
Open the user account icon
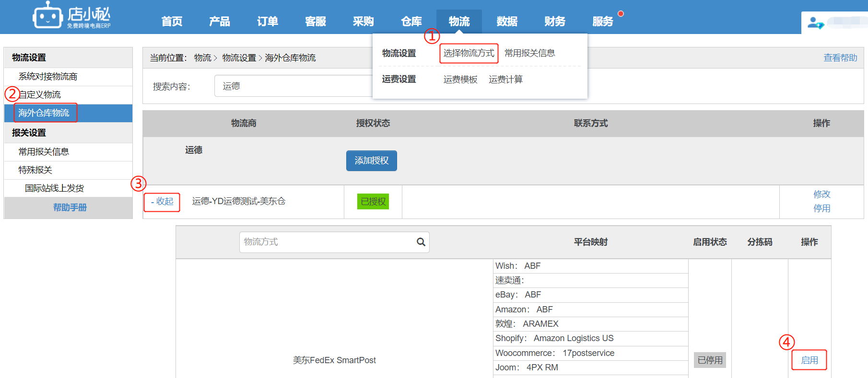816,23
